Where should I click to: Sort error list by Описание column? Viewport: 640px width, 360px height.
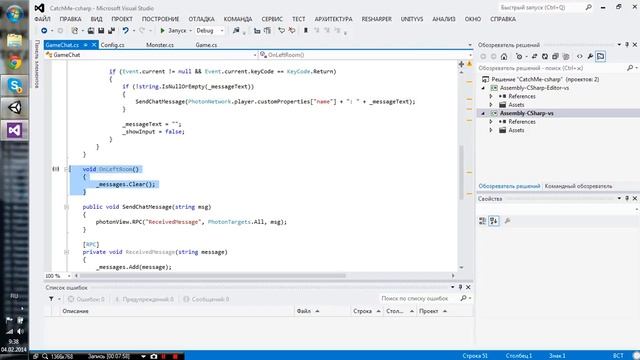tap(176, 311)
